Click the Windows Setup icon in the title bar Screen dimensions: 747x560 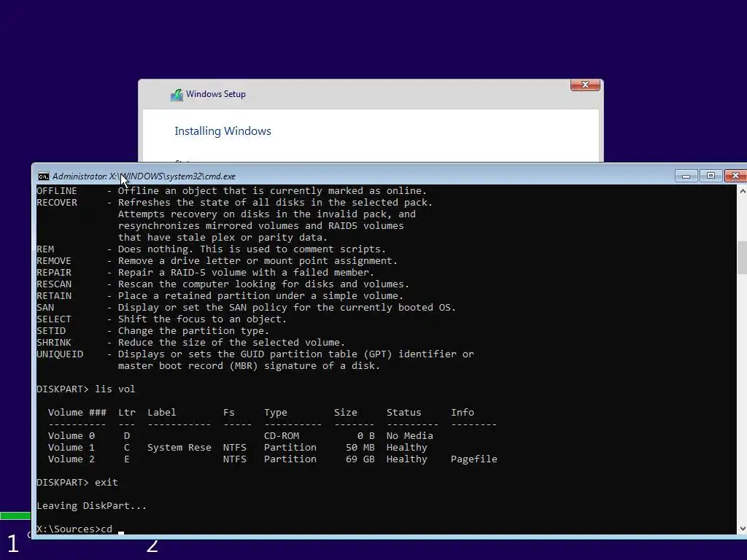(177, 95)
